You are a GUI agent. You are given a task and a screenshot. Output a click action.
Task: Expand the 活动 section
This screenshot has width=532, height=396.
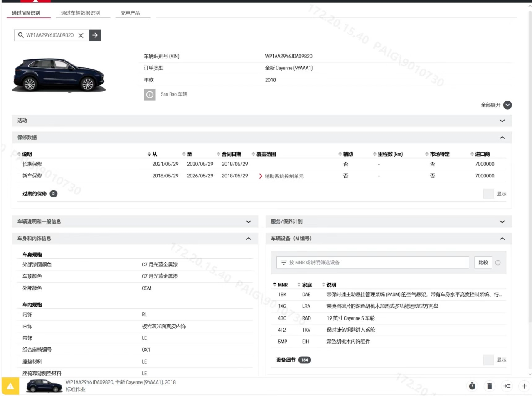click(502, 121)
